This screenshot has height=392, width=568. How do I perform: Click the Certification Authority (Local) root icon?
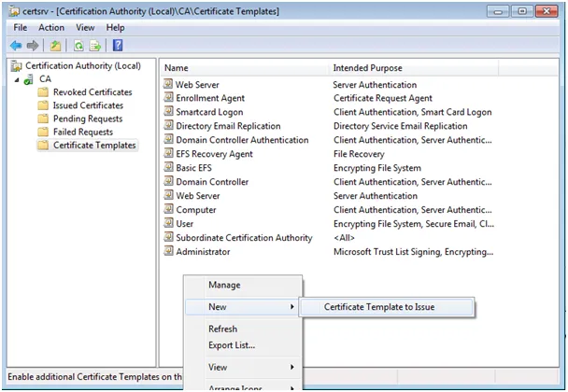[x=16, y=66]
